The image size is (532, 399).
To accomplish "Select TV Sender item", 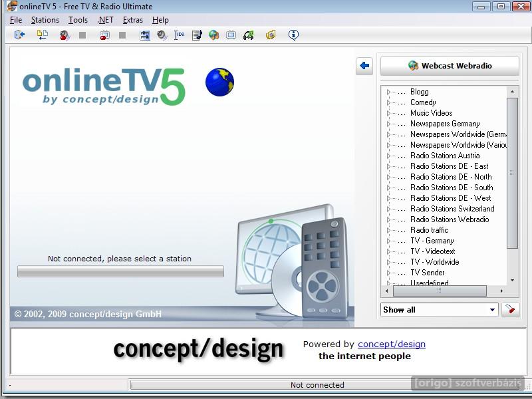I will (427, 273).
